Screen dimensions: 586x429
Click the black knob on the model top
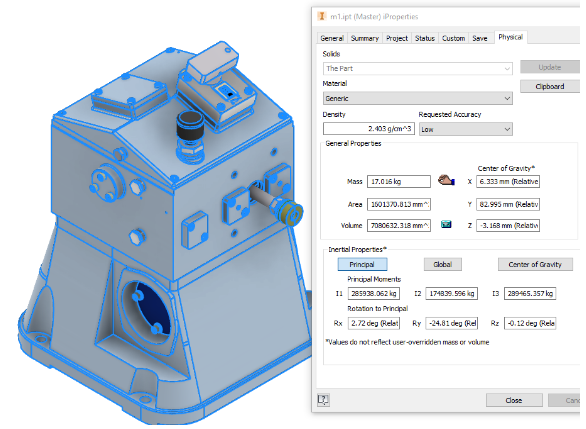tap(190, 126)
